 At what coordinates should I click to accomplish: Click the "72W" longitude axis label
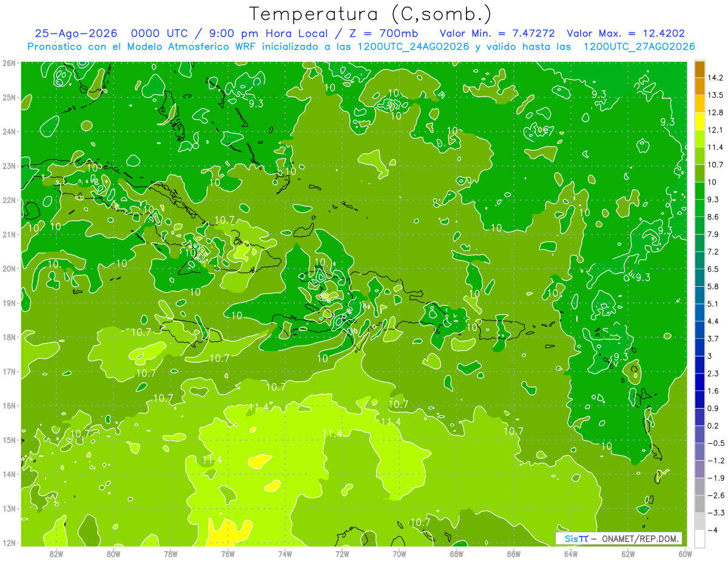click(342, 554)
